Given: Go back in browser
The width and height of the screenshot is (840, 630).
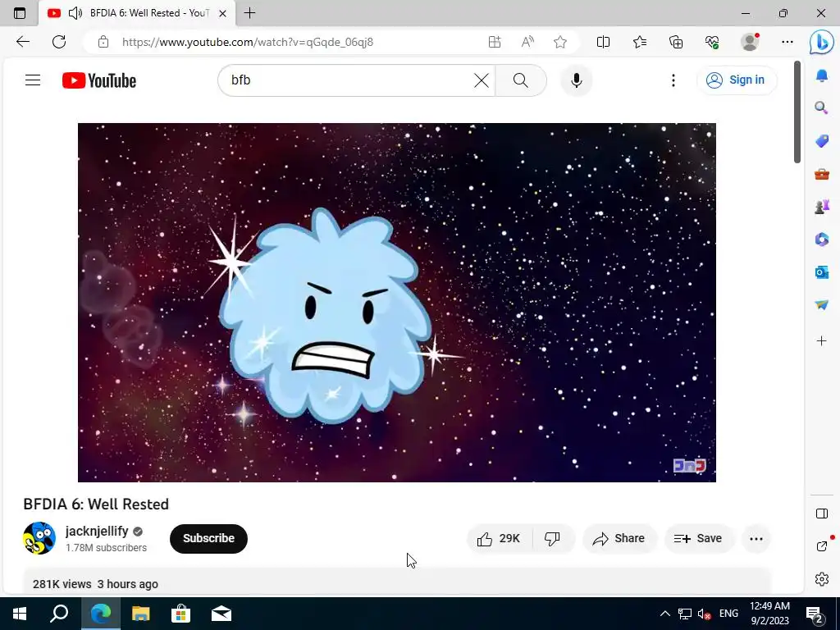Looking at the screenshot, I should click(22, 42).
